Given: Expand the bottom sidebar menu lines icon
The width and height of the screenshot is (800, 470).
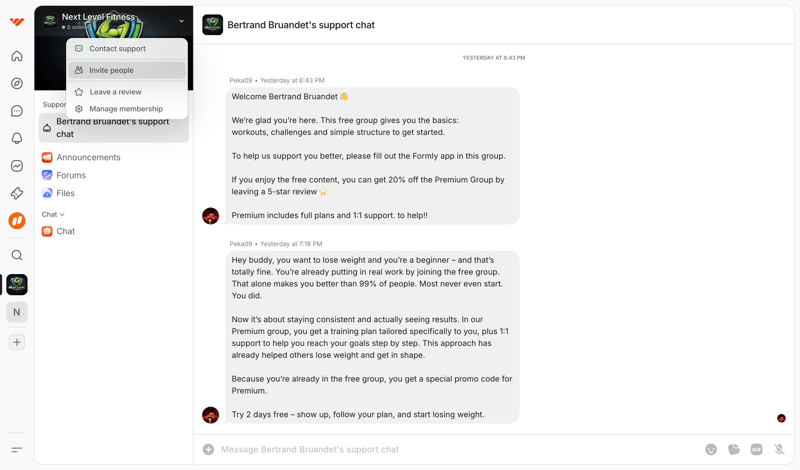Looking at the screenshot, I should (17, 450).
